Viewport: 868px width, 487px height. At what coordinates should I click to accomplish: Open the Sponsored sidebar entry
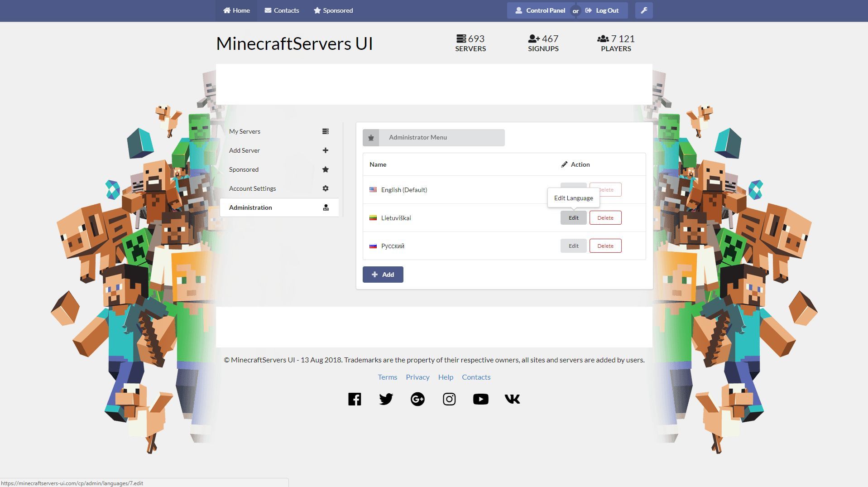point(279,169)
